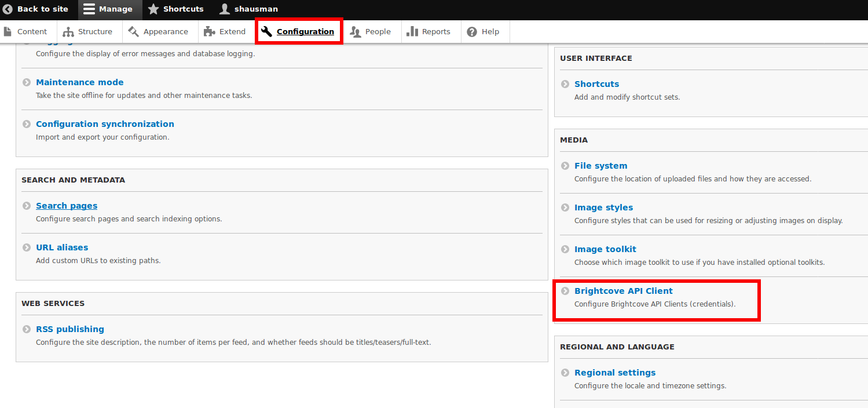The height and width of the screenshot is (408, 868).
Task: Expand the File system chevron
Action: click(x=564, y=166)
